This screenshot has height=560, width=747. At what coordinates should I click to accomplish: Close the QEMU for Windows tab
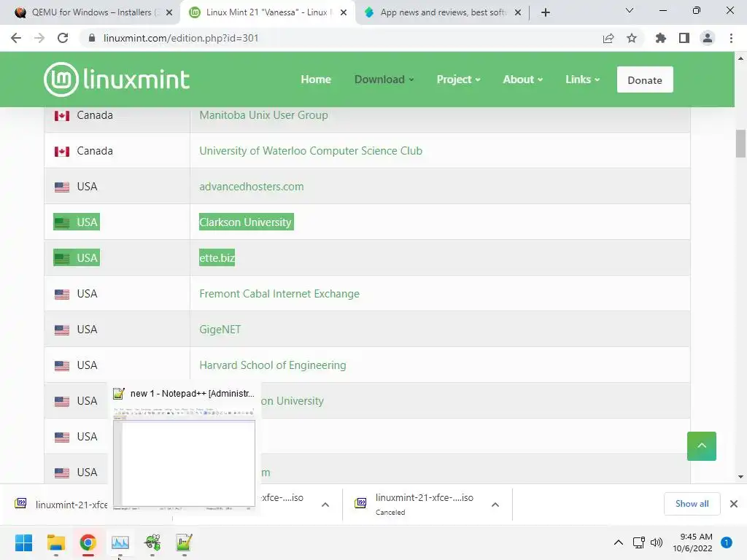[169, 12]
